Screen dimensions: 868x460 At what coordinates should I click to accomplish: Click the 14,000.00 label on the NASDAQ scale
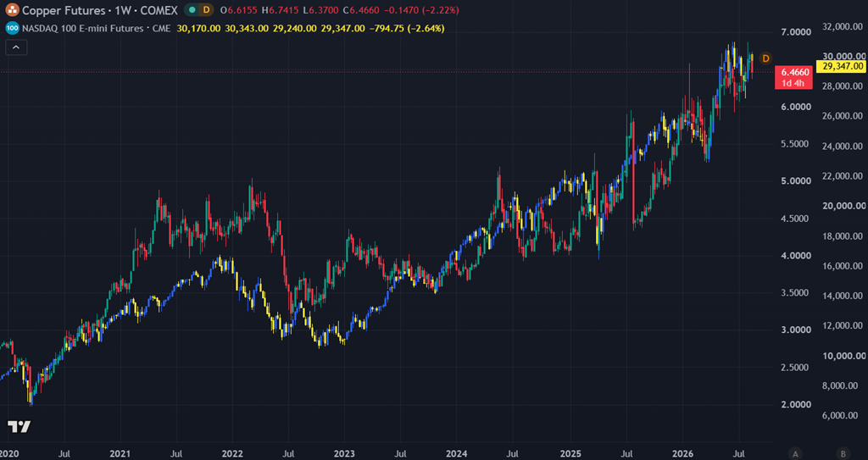click(843, 297)
